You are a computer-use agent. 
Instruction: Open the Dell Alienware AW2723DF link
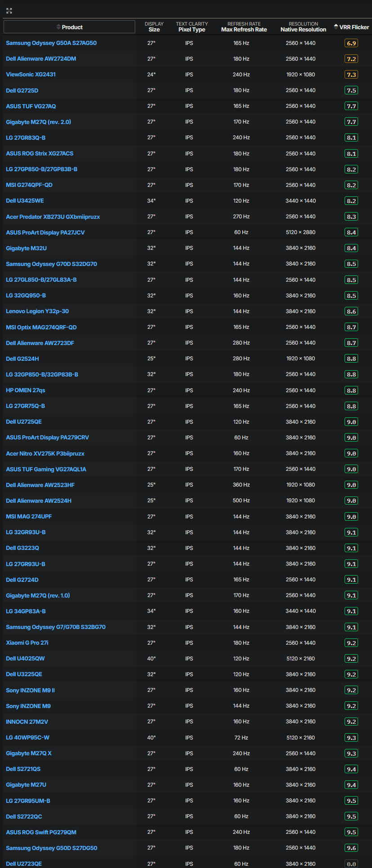(x=40, y=343)
